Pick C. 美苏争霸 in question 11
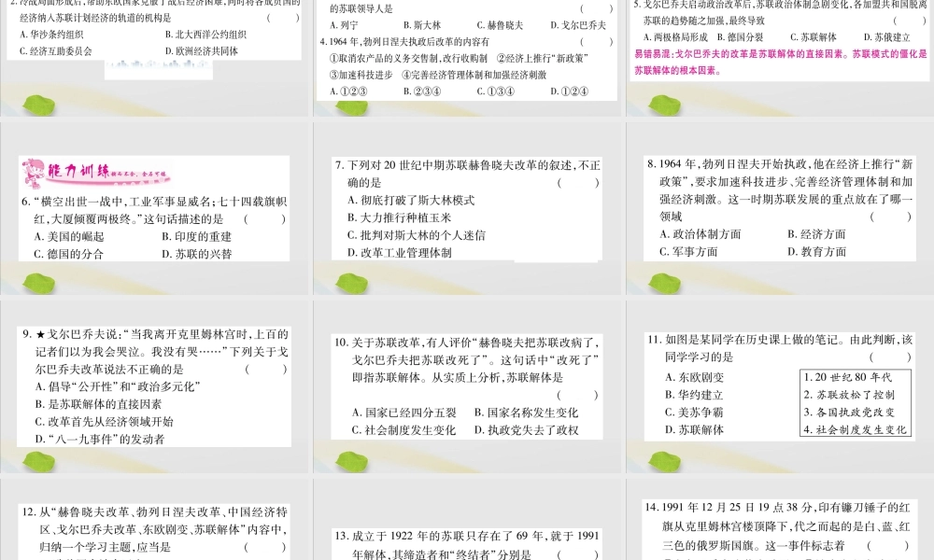The height and width of the screenshot is (560, 934). (694, 413)
